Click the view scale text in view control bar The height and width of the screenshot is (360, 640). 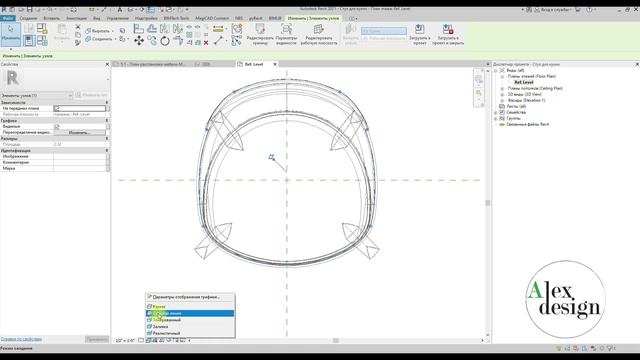[124, 340]
